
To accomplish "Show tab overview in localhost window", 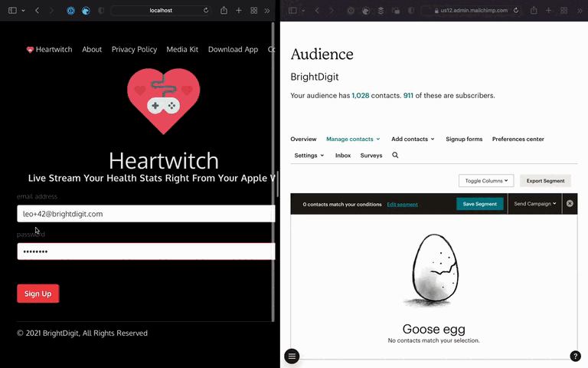I will click(254, 11).
